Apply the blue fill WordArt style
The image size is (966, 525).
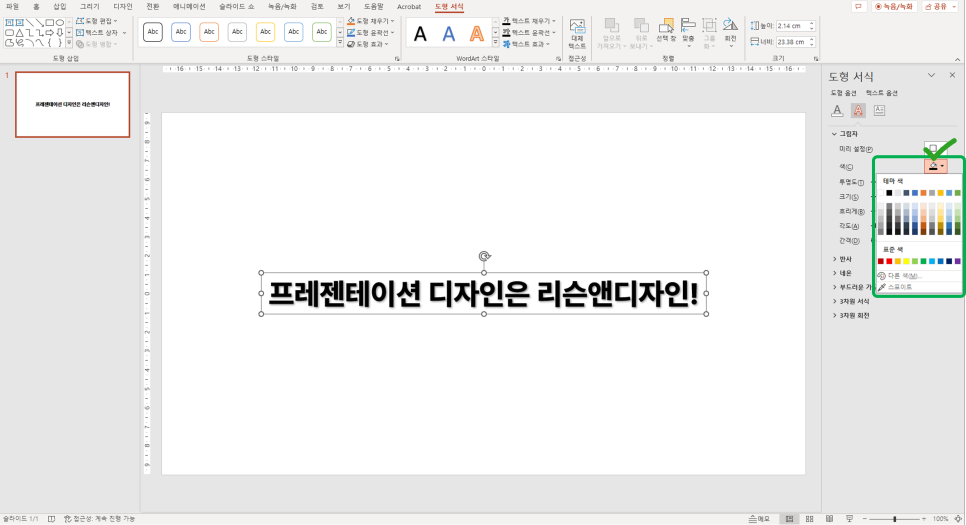tap(449, 33)
